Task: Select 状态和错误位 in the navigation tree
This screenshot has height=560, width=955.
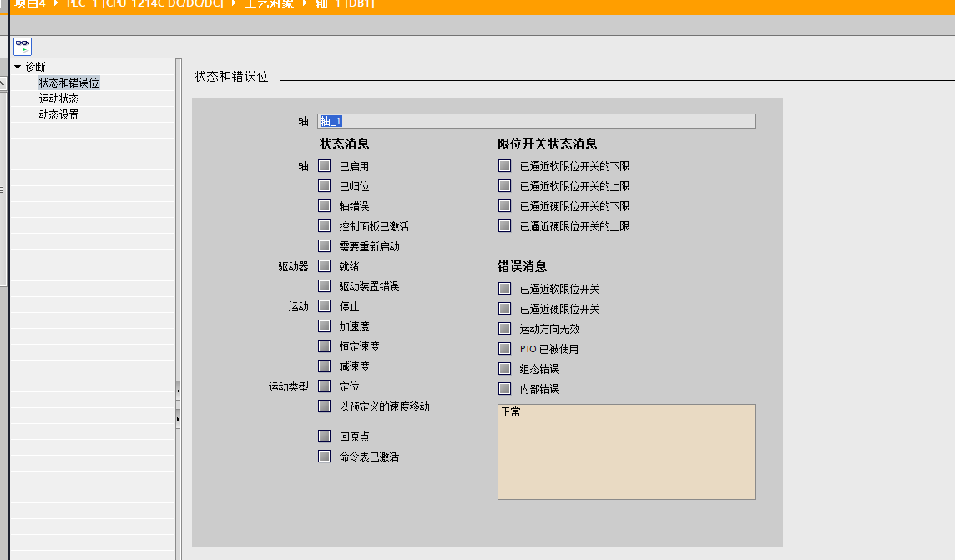Action: tap(68, 83)
